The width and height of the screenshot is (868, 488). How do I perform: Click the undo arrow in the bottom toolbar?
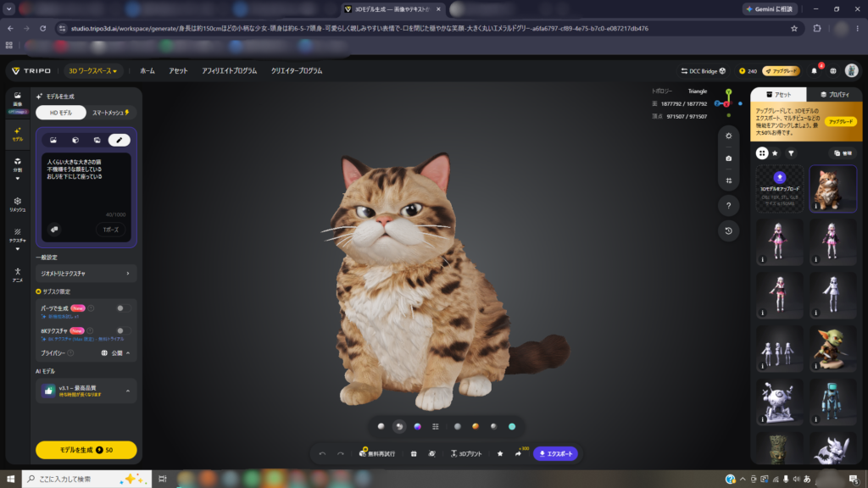[322, 454]
